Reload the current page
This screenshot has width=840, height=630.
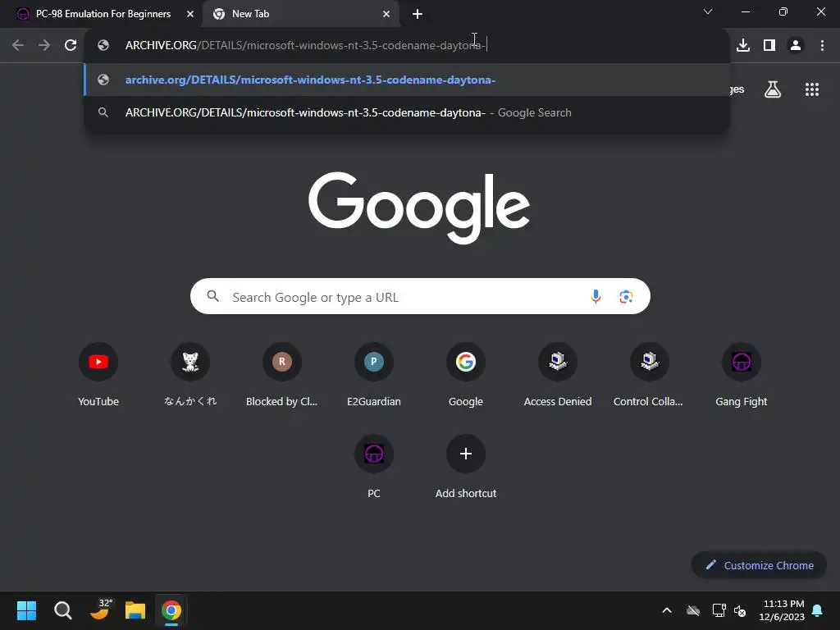point(71,46)
